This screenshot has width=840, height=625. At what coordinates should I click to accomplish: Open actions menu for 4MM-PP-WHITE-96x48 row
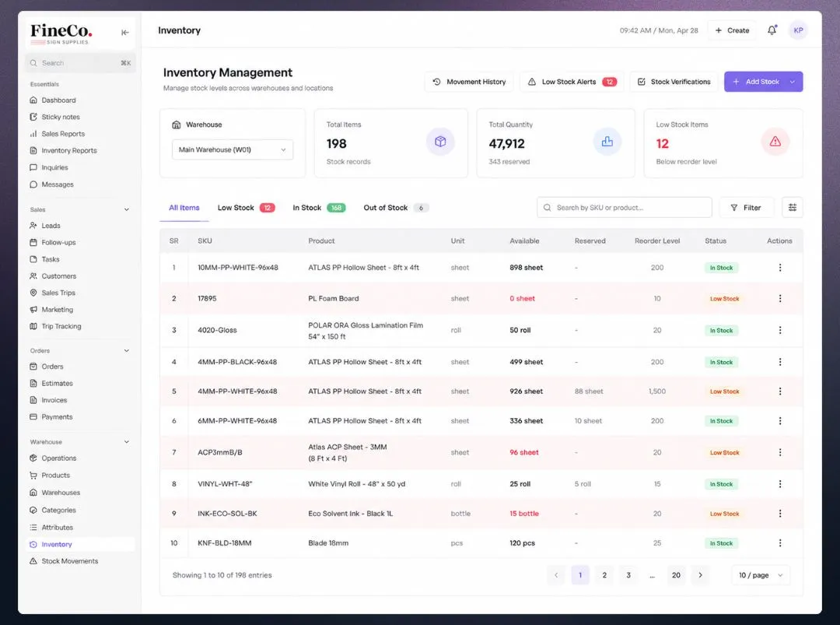pos(780,392)
